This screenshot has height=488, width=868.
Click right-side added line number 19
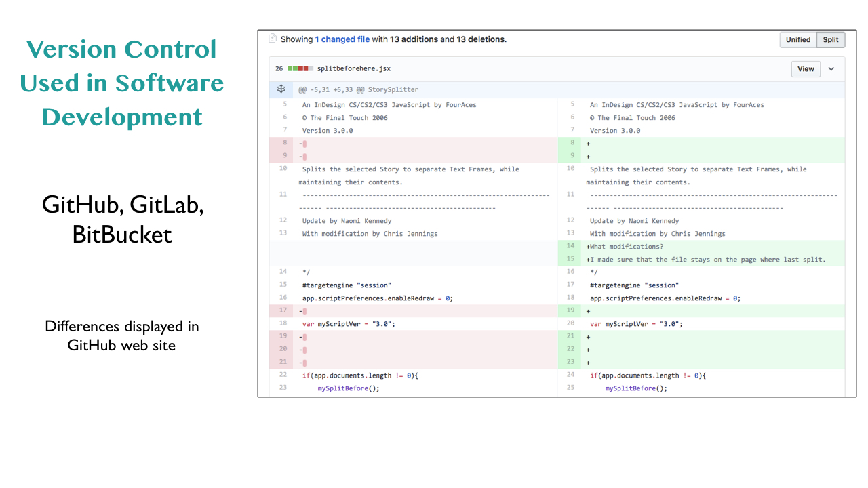[570, 311]
